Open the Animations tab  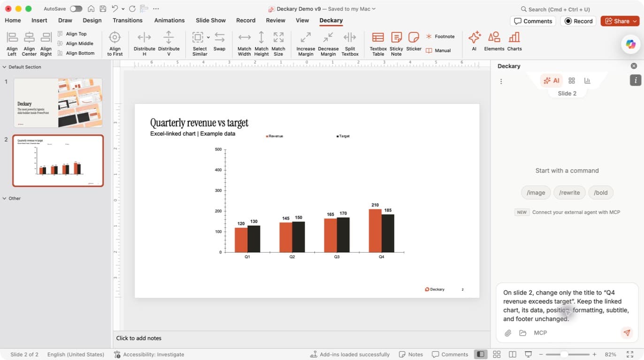point(169,21)
